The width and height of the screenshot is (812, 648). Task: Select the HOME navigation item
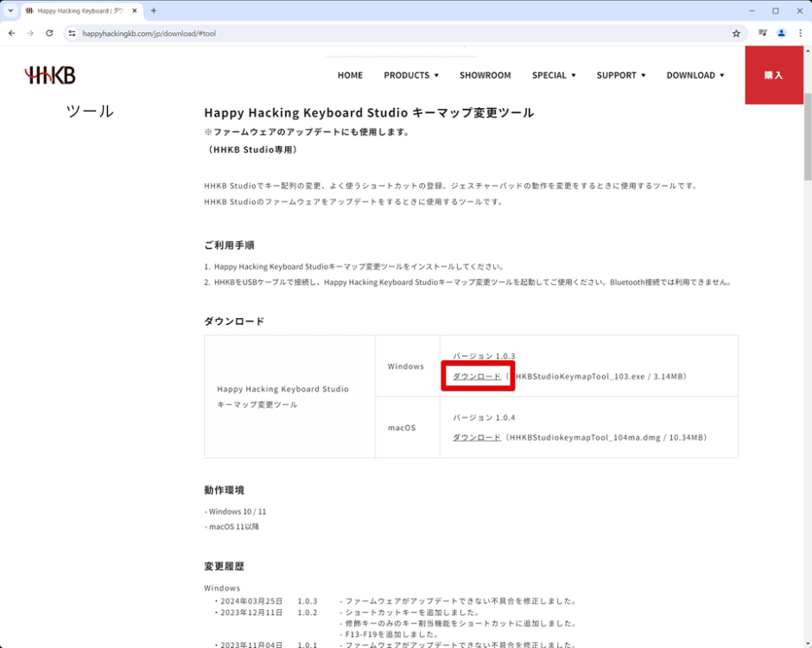pos(350,75)
